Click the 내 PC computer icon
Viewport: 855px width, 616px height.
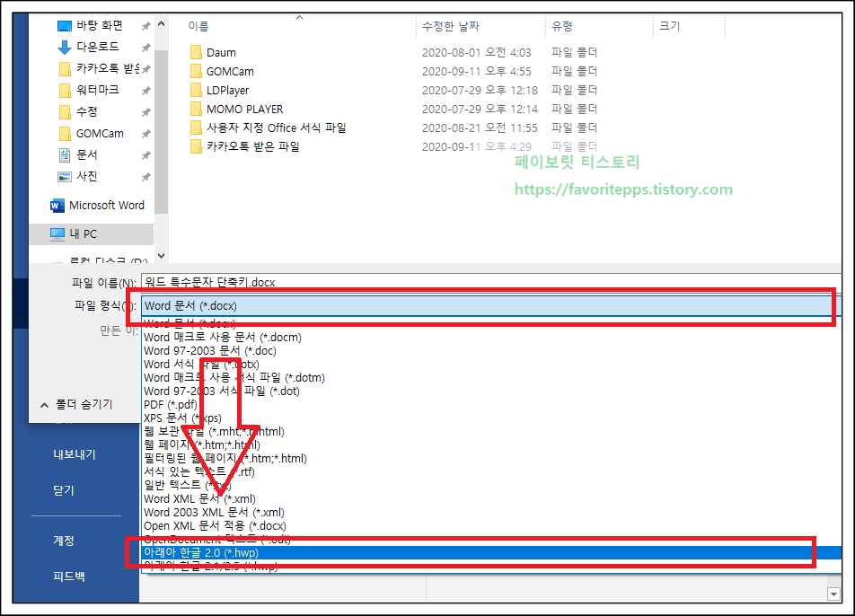tap(57, 234)
